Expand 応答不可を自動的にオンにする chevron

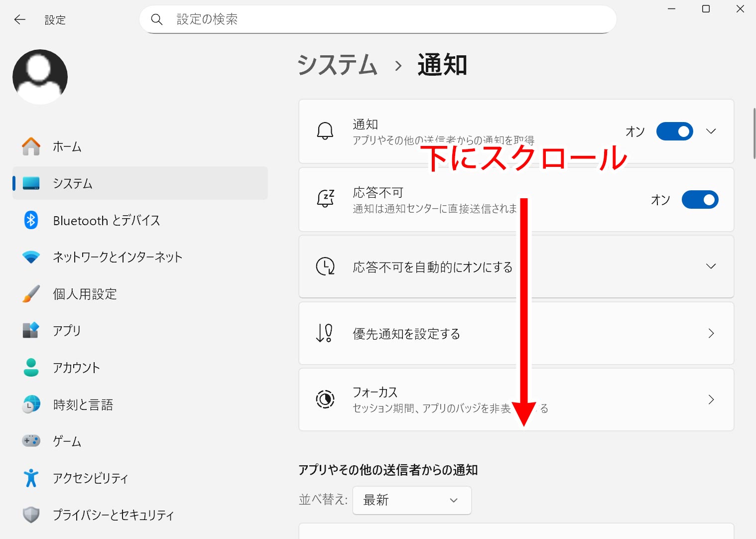(711, 267)
